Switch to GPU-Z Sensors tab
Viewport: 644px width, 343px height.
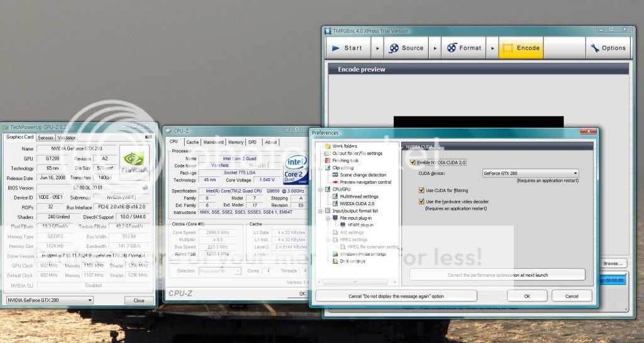point(45,138)
